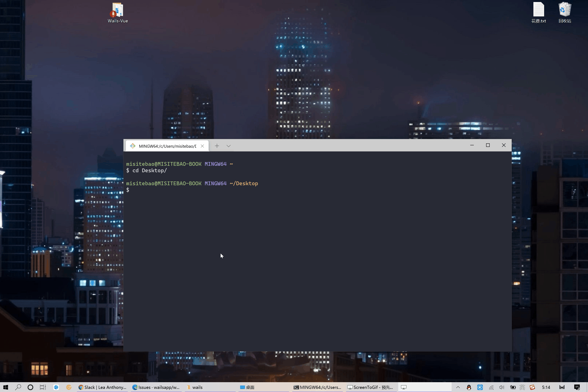Viewport: 588px width, 392px height.
Task: Open the notification action center icon
Action: click(577, 387)
